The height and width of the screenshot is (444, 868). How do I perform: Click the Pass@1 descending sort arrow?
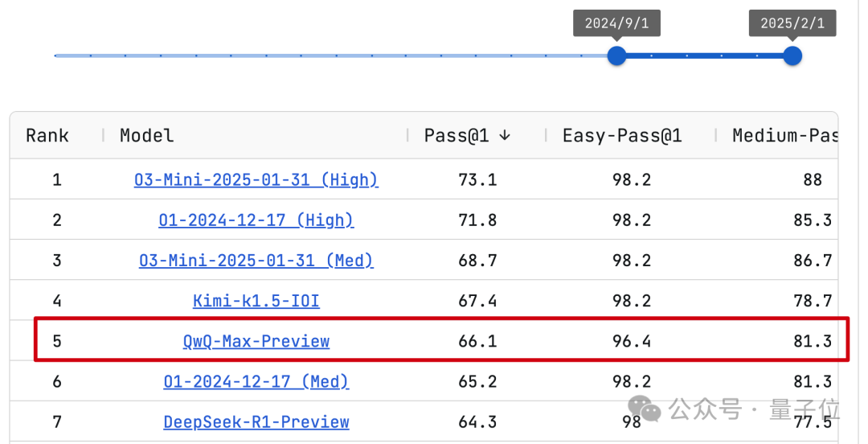[504, 135]
